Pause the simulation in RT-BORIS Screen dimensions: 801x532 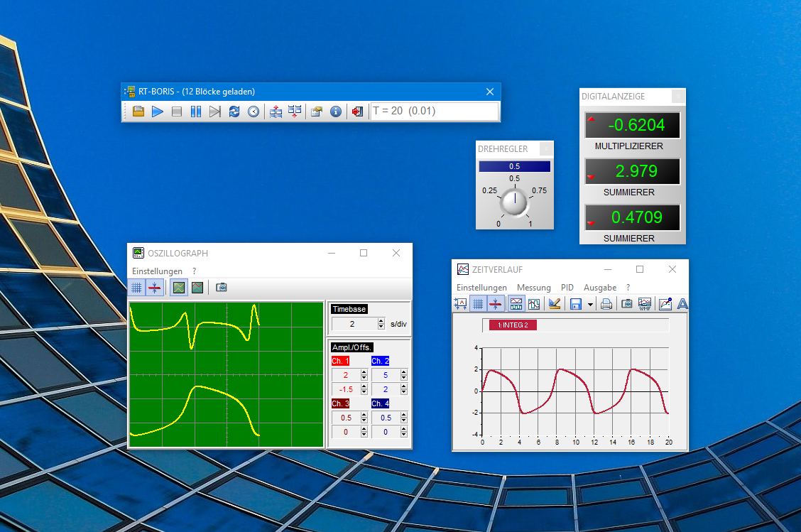point(196,111)
